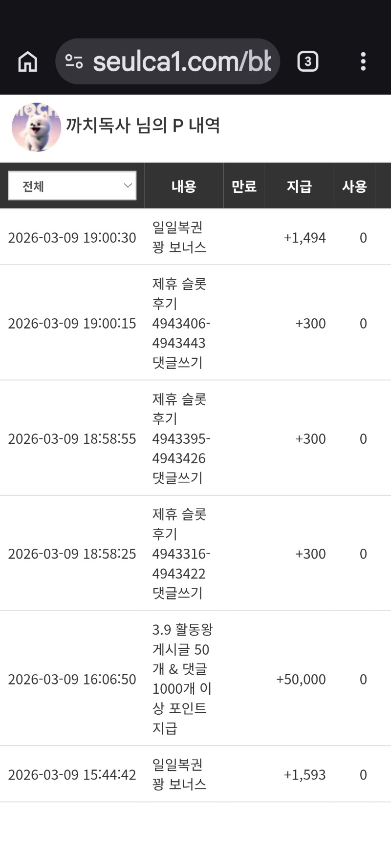Image resolution: width=391 pixels, height=868 pixels.
Task: Tap the page title 까치독사 님의 P 내역
Action: click(x=143, y=126)
